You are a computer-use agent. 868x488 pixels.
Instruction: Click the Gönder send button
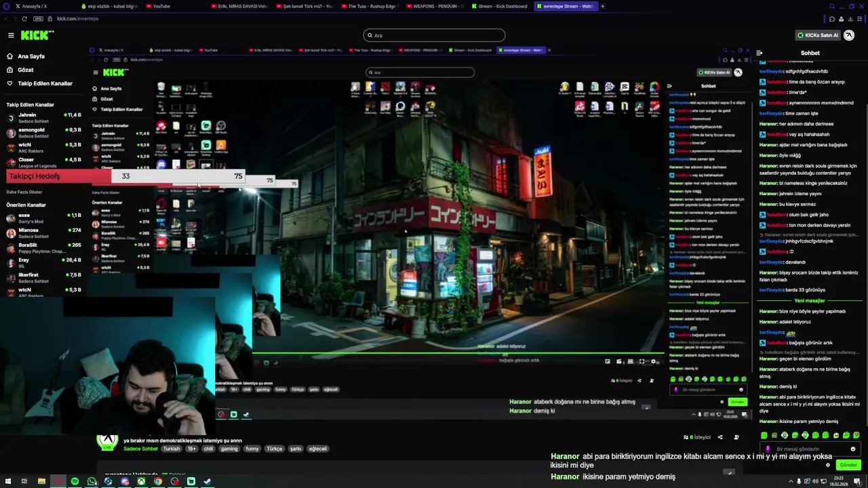tap(848, 465)
